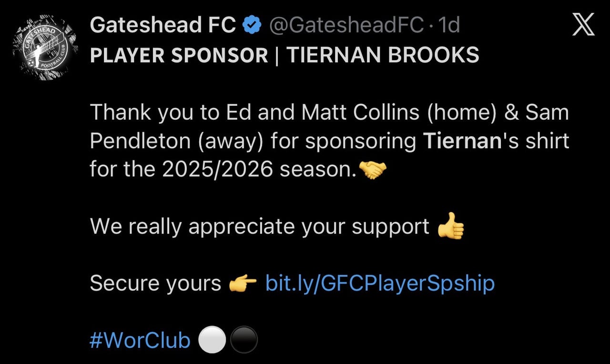Click the white circle emoji
610x364 pixels.
pos(212,340)
